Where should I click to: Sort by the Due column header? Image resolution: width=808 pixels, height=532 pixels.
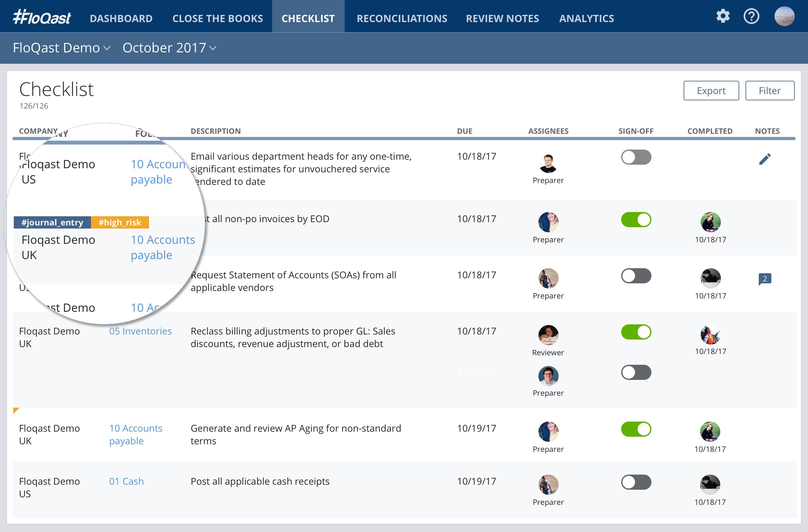pyautogui.click(x=464, y=131)
